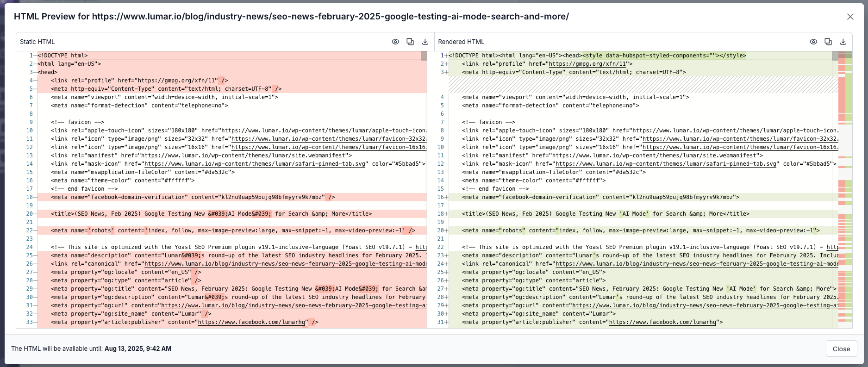Copy the Rendered HTML code

pos(828,42)
